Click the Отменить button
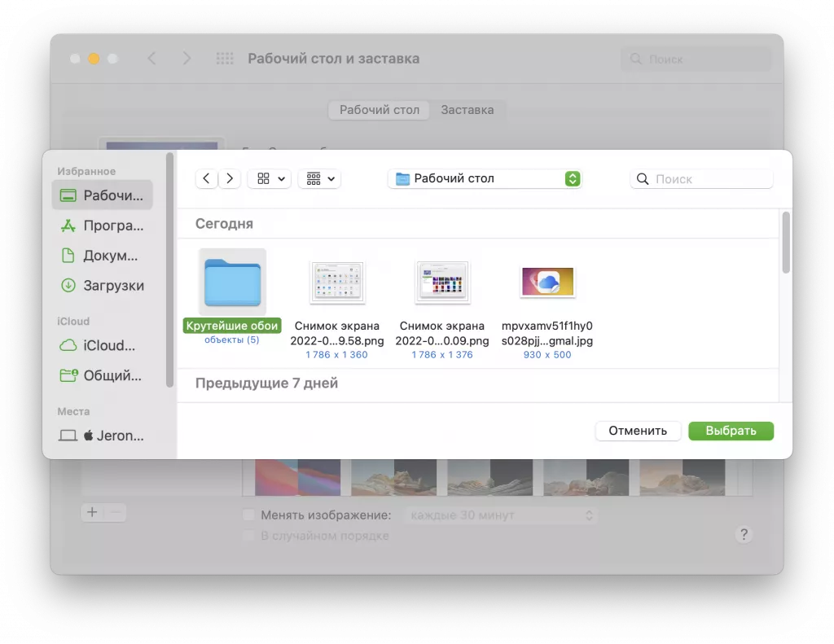Viewport: 834px width, 644px height. pos(638,431)
